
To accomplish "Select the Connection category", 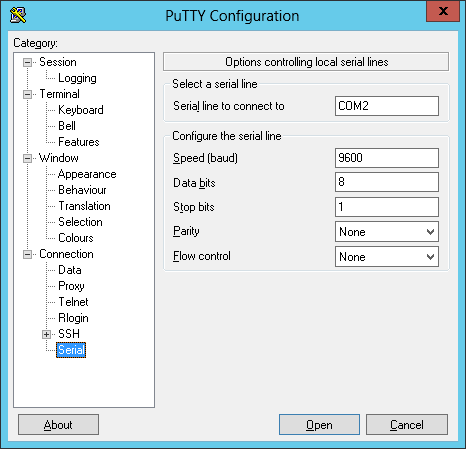I will pyautogui.click(x=66, y=254).
